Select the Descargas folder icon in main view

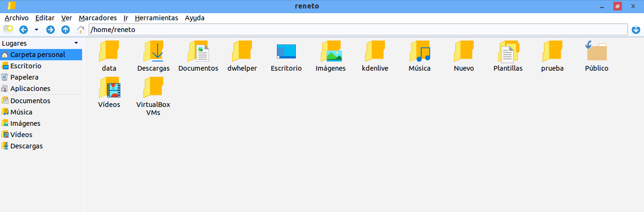pos(153,51)
